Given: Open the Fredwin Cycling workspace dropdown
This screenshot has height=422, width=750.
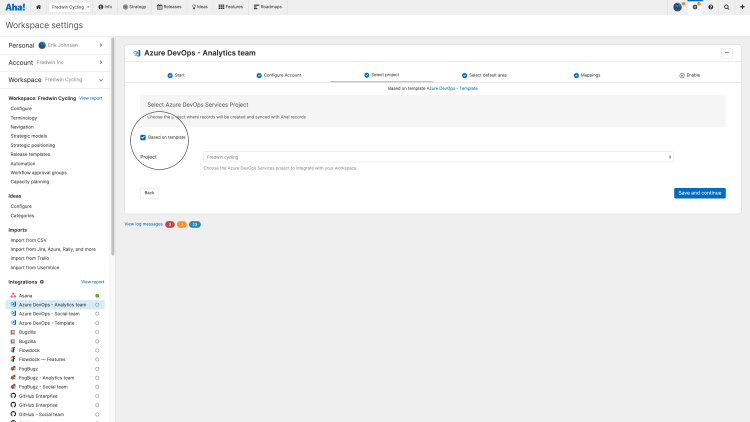Looking at the screenshot, I should [x=69, y=7].
